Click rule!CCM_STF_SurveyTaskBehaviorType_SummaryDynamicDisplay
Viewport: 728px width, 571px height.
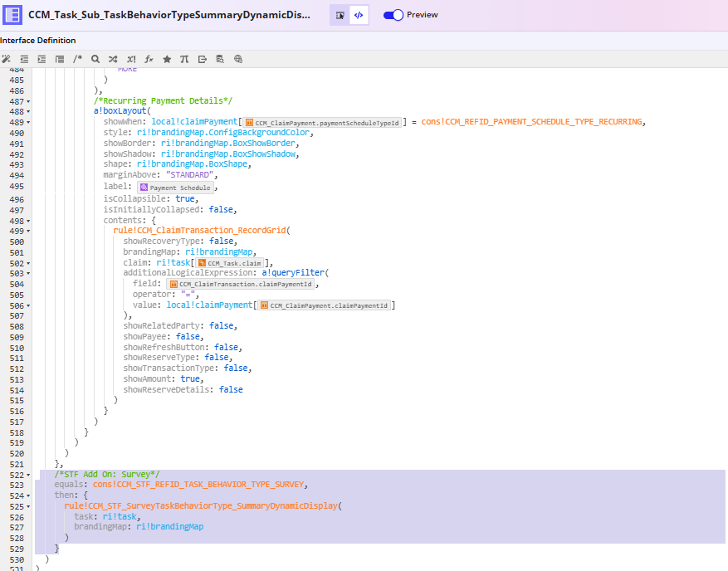(x=201, y=505)
